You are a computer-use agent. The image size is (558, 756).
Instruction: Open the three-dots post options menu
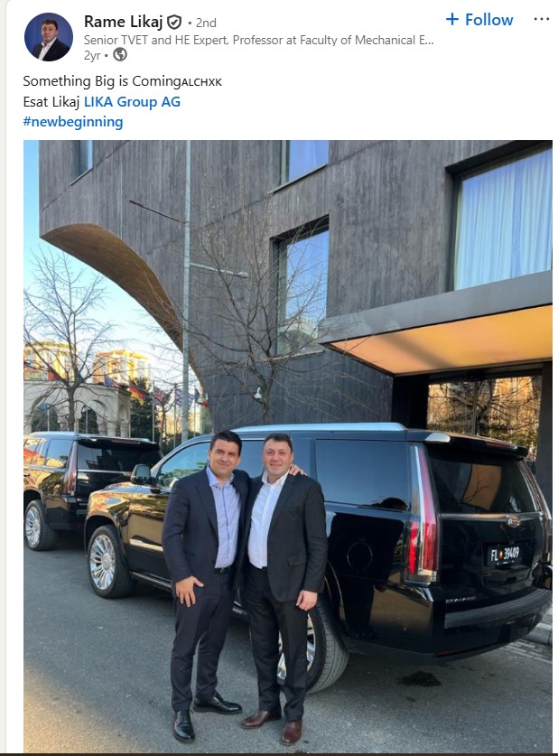[542, 19]
